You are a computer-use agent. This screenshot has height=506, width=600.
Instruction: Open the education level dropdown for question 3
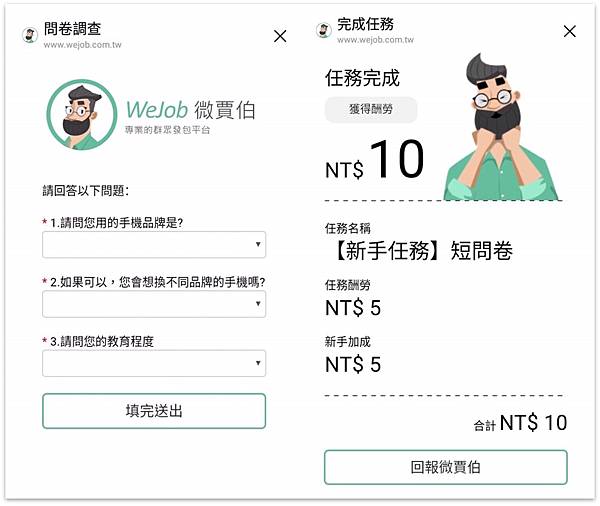(154, 363)
